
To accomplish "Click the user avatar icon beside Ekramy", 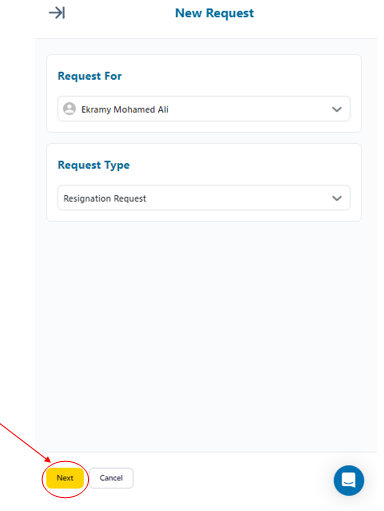I will coord(69,109).
